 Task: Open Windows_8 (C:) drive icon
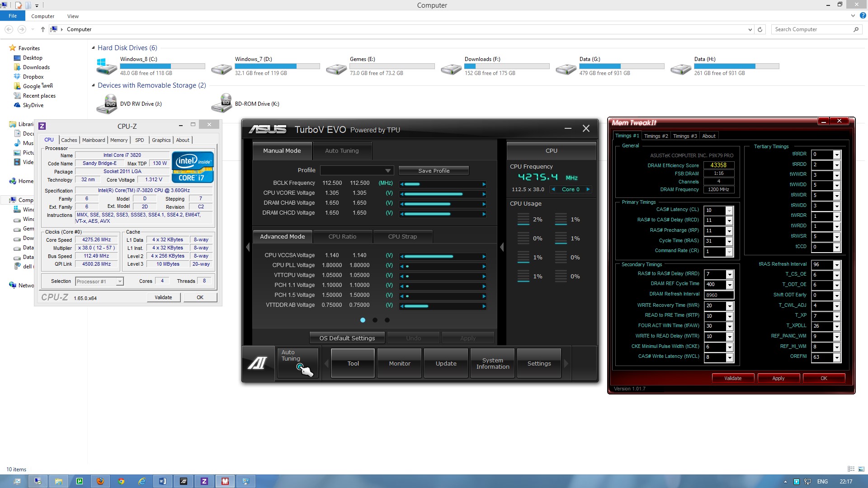(107, 66)
